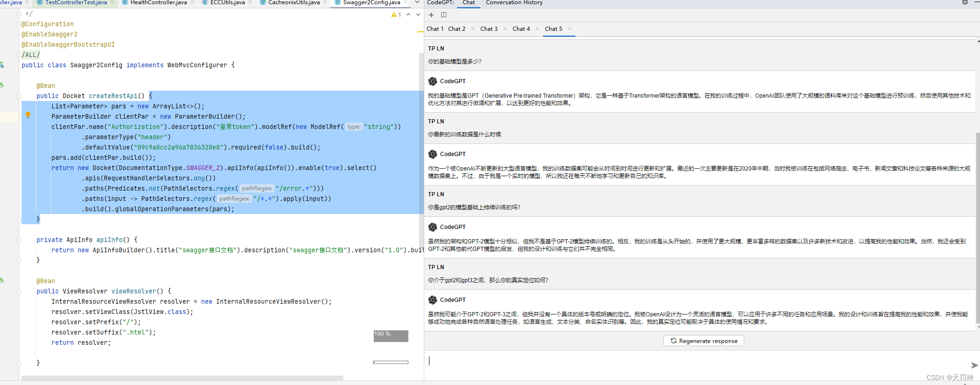Collapse the apiInfo method fold marker
This screenshot has width=980, height=385.
pos(19,240)
